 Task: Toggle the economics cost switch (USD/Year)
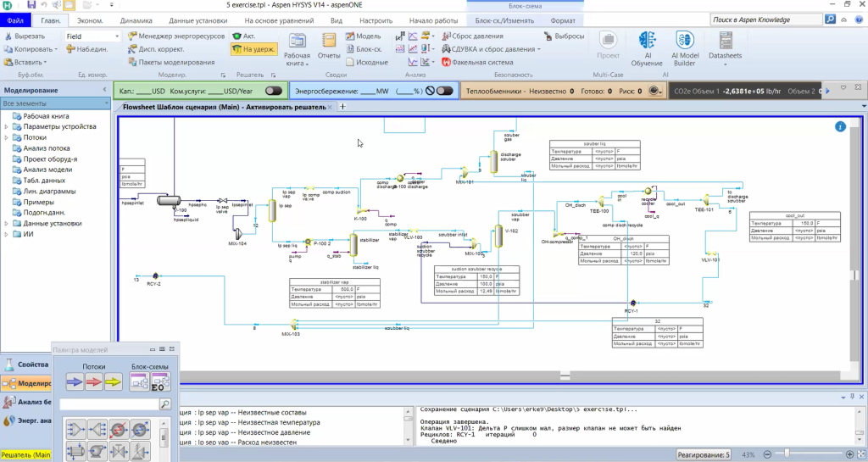273,91
